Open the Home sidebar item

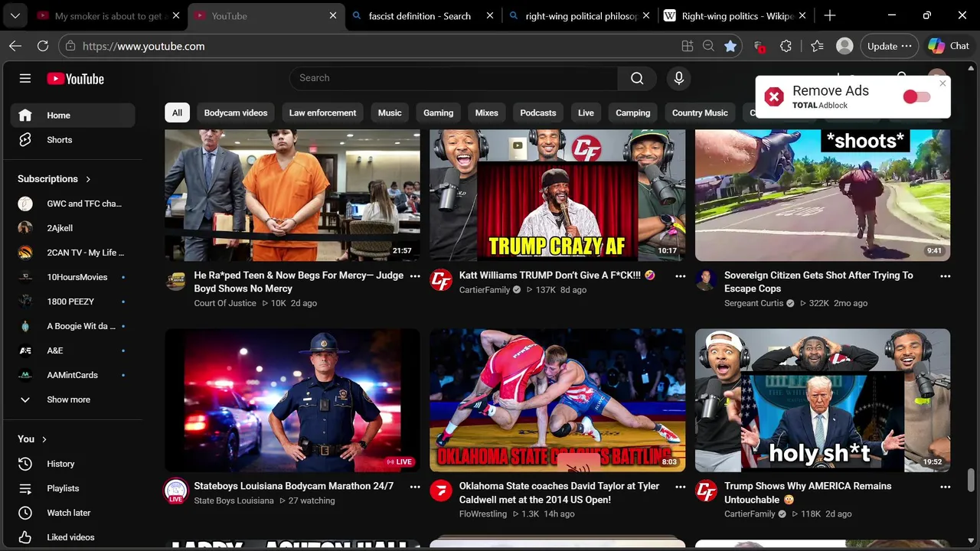point(73,116)
